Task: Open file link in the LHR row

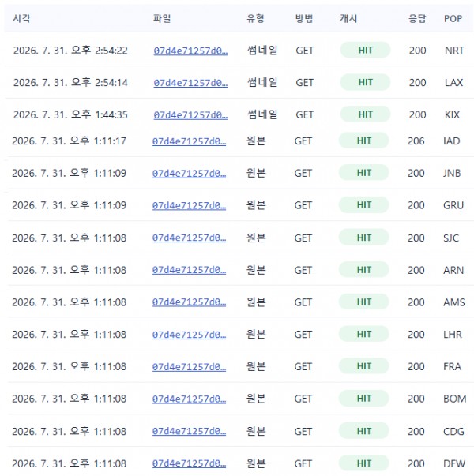Action: [x=189, y=335]
